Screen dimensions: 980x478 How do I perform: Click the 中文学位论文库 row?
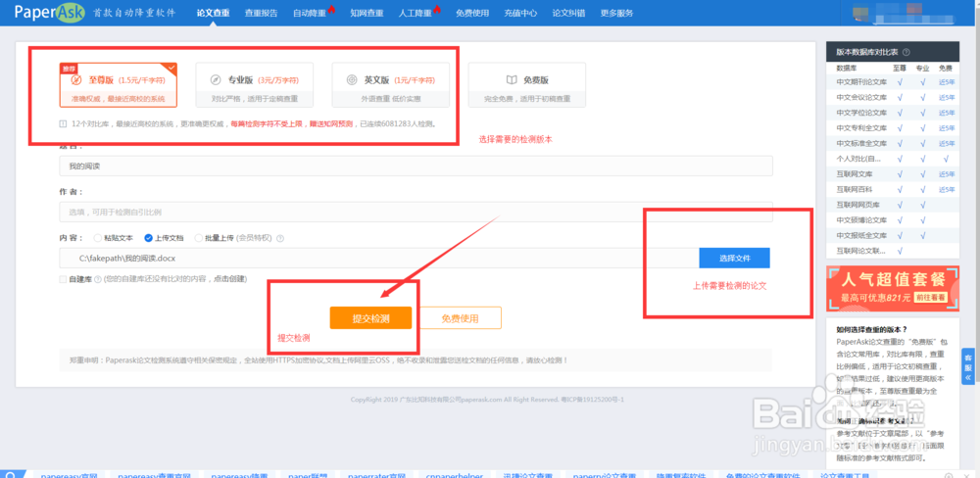(x=893, y=113)
